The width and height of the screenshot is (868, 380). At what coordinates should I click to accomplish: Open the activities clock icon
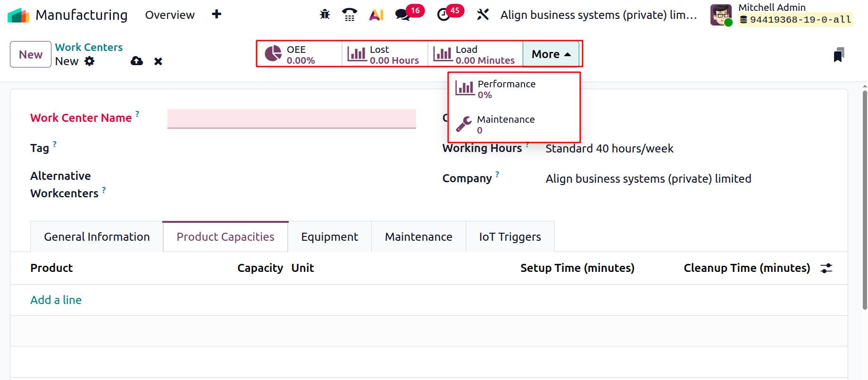443,15
